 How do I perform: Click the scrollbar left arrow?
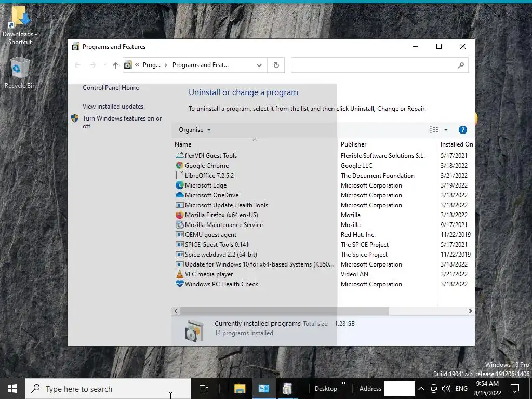click(176, 311)
